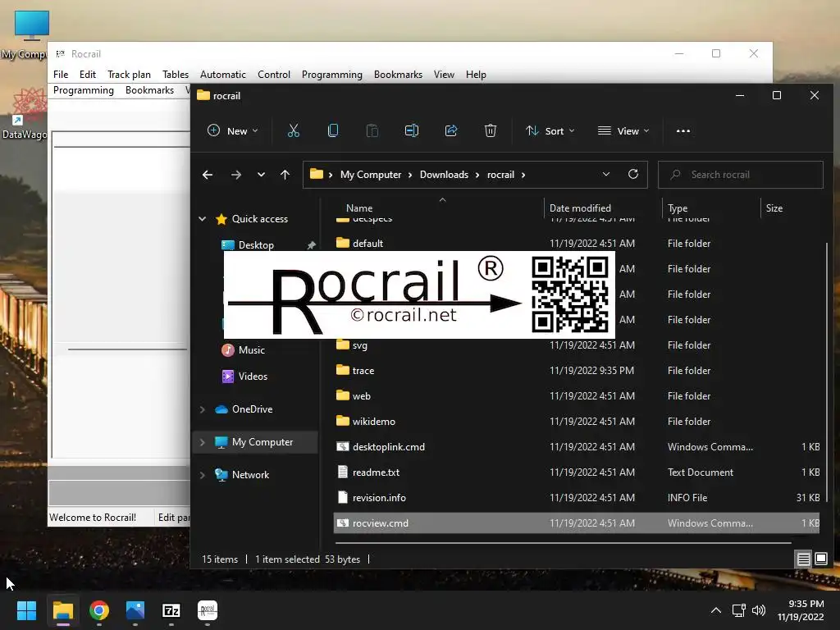Screen dimensions: 840x630
Task: Click the Share icon in Explorer toolbar
Action: coord(451,130)
